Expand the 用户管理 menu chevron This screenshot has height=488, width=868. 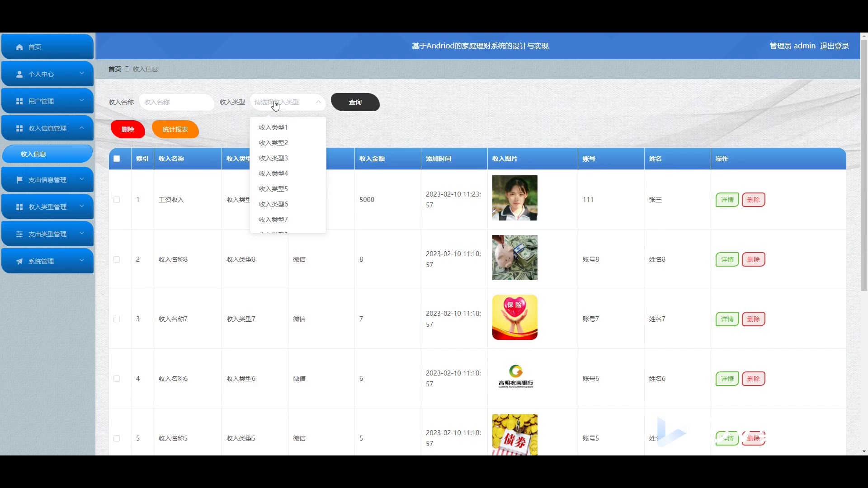click(x=82, y=101)
